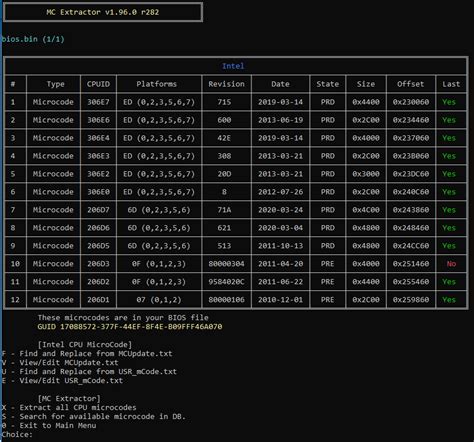This screenshot has width=474, height=442.
Task: Select CPUID value 206D6
Action: [x=98, y=228]
